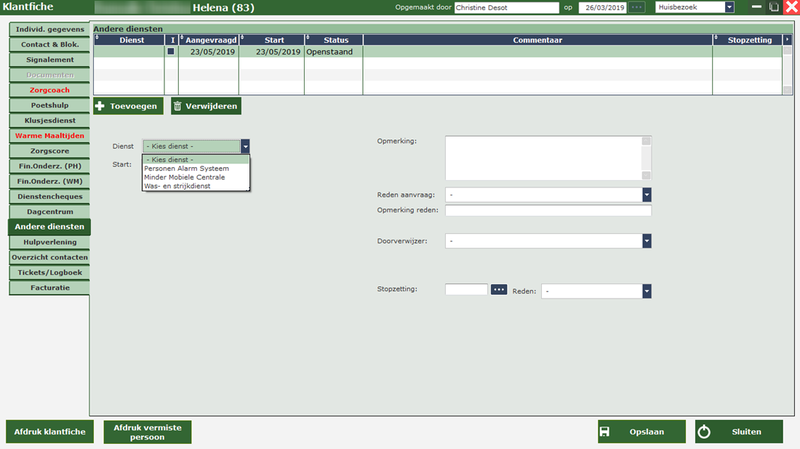
Task: Click the trash icon on Verwijderen
Action: point(177,105)
